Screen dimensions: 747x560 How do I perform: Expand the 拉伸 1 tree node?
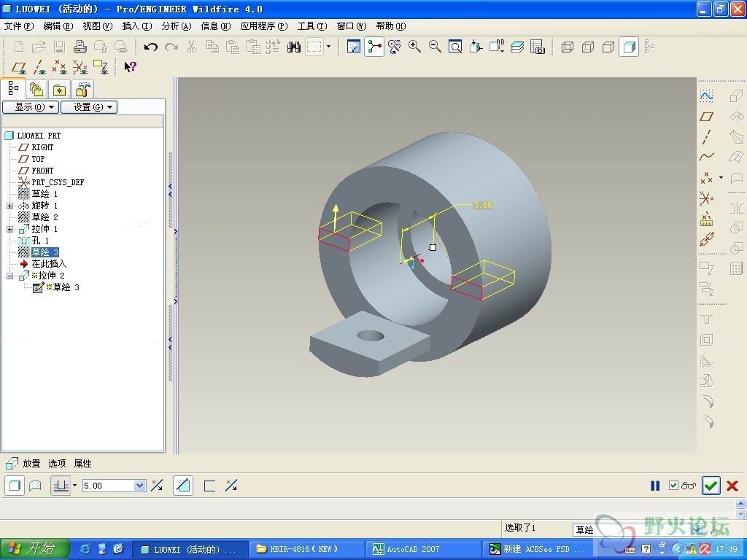[9, 229]
